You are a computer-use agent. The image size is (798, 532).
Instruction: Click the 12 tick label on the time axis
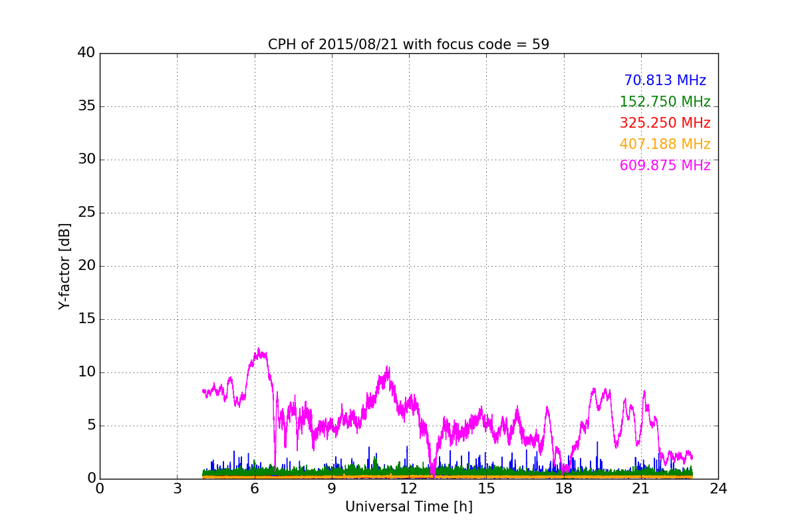pos(409,489)
